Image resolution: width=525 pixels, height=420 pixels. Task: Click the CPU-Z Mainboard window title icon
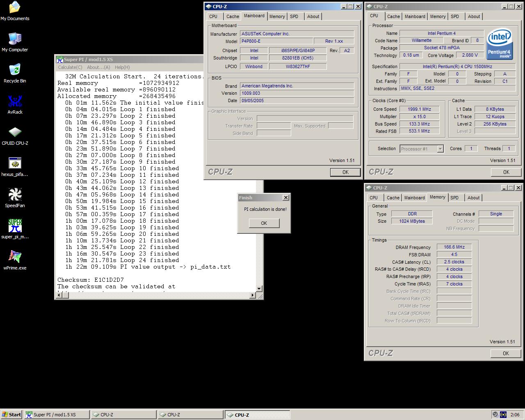pyautogui.click(x=208, y=7)
